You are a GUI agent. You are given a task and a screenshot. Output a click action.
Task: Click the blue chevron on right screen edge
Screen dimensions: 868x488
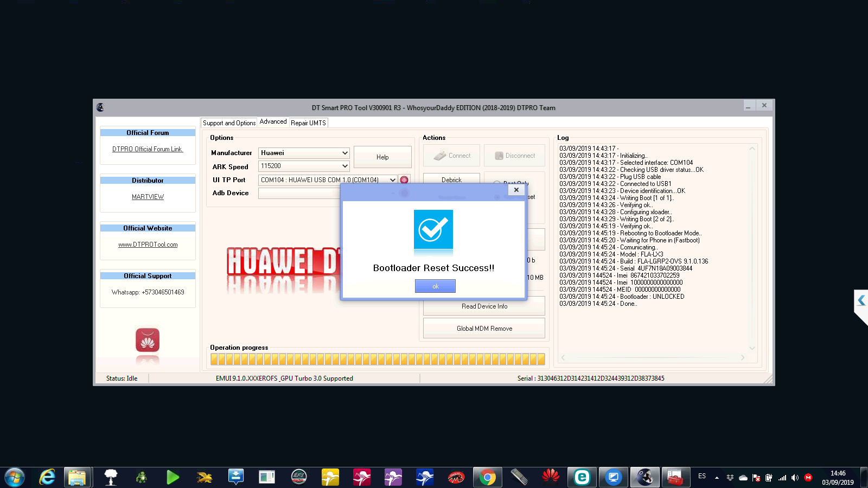(x=861, y=300)
